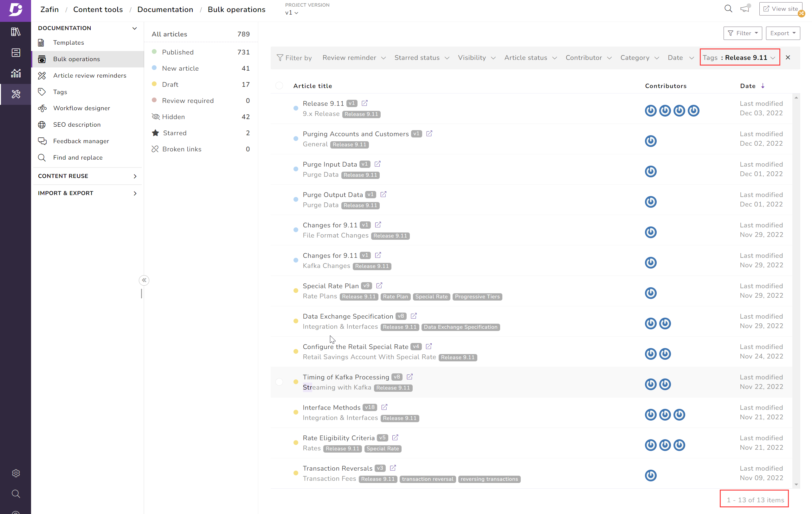Viewport: 812px width, 514px height.
Task: Open Interface Methods external link icon
Action: [x=384, y=407]
